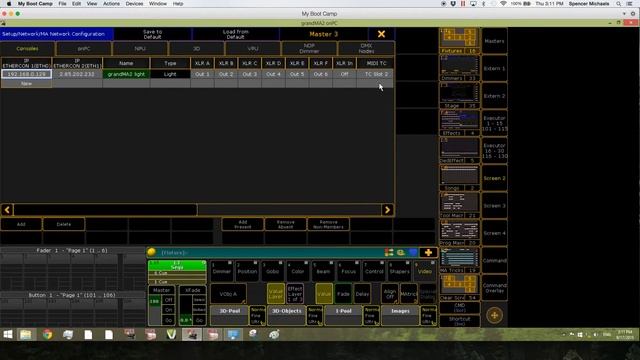Open Effect Layer 1 of 3 button
The image size is (640, 360).
pos(295,293)
